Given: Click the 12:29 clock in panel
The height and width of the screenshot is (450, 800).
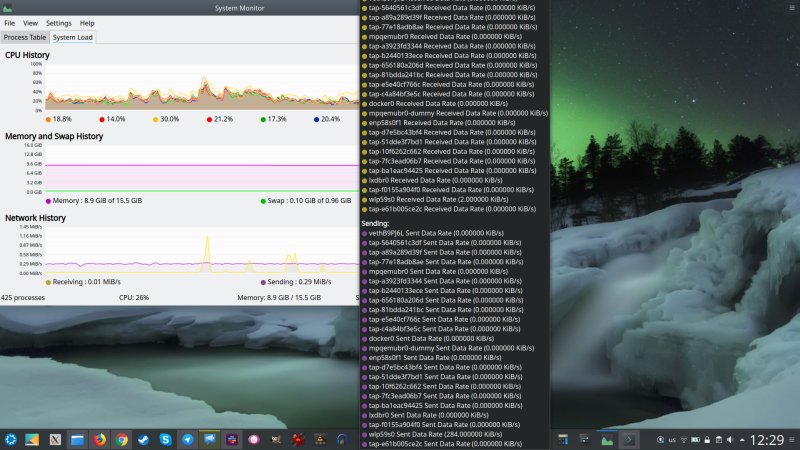Looking at the screenshot, I should (767, 440).
